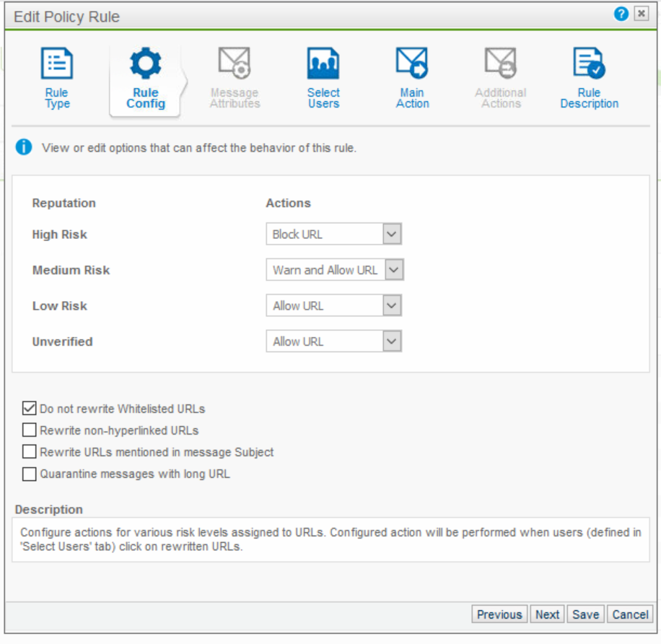
Task: Click the Additional Actions envelope icon
Action: pos(501,64)
